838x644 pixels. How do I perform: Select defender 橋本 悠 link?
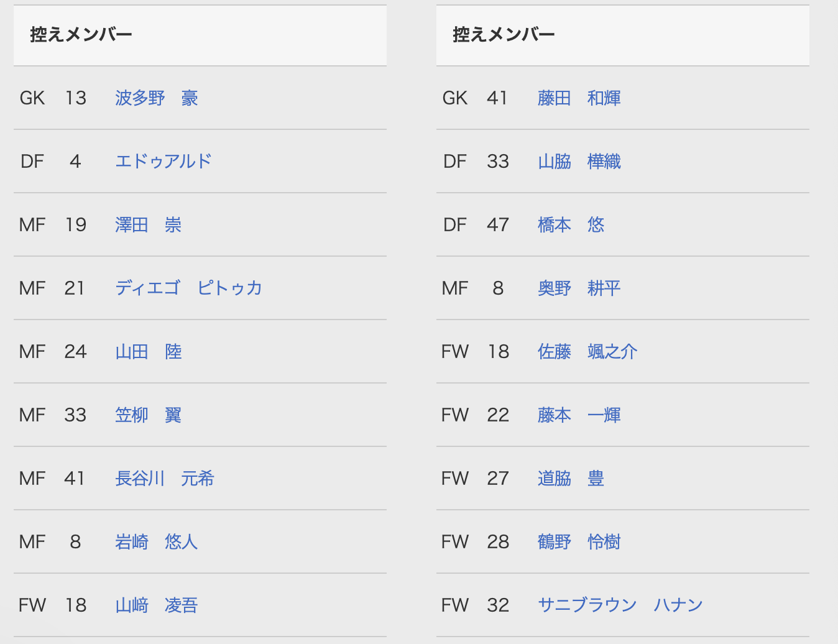pos(571,225)
